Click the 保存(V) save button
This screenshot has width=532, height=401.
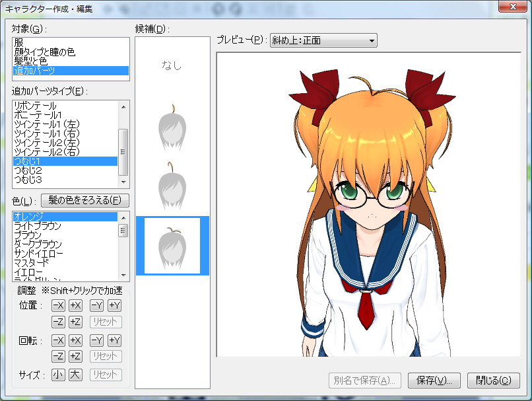click(434, 381)
